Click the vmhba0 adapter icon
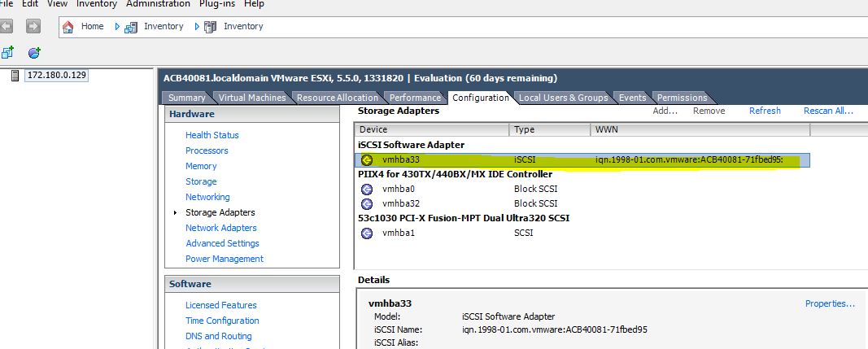 pos(366,190)
